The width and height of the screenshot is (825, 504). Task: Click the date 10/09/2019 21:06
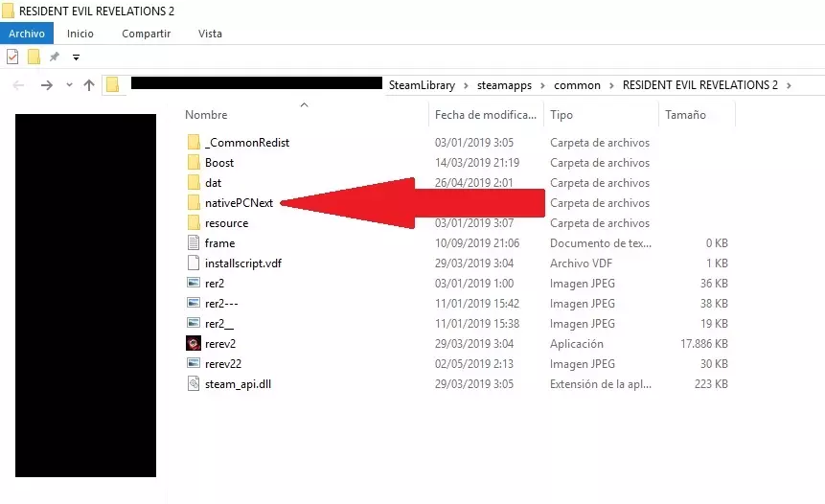[x=476, y=243]
